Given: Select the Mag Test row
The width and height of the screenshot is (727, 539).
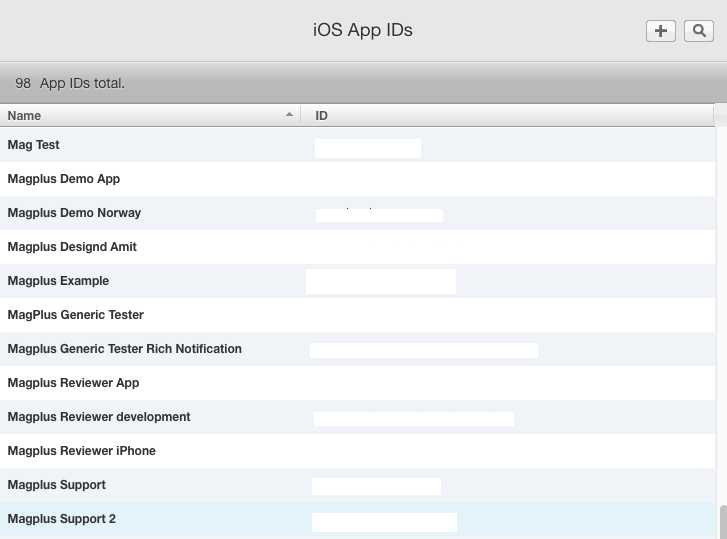Looking at the screenshot, I should click(357, 145).
